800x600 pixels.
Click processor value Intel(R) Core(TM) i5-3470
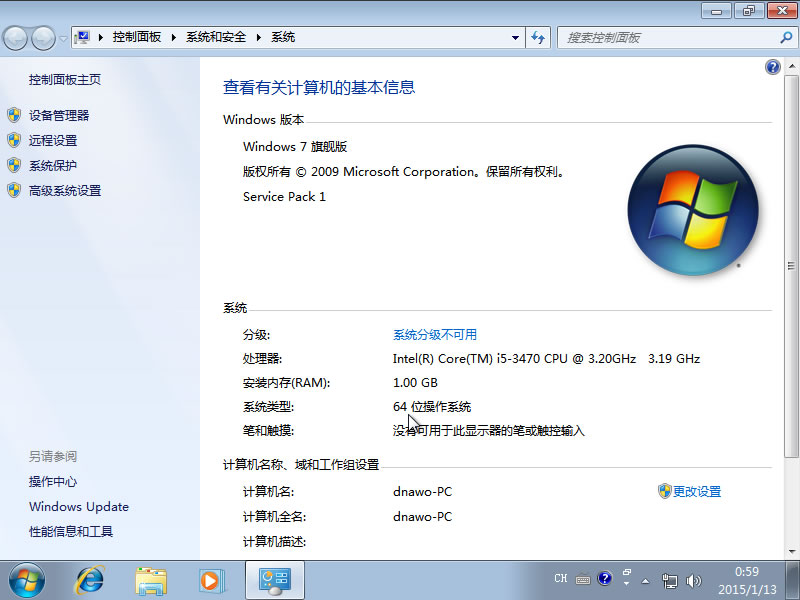coord(546,359)
